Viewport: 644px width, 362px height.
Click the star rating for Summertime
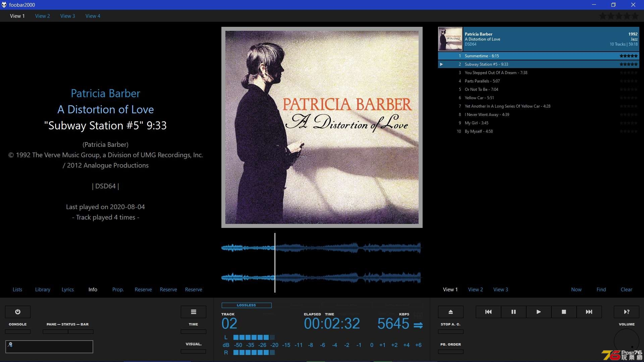pyautogui.click(x=629, y=56)
